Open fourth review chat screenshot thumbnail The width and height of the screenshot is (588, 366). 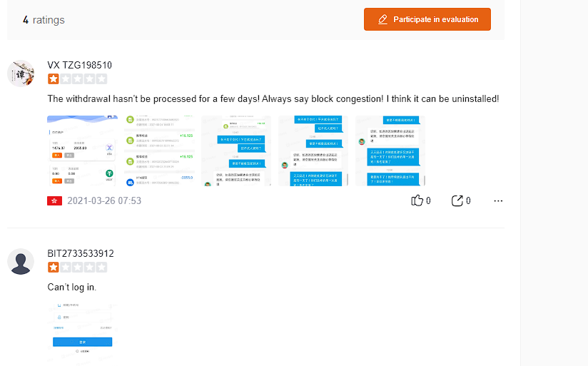point(313,151)
